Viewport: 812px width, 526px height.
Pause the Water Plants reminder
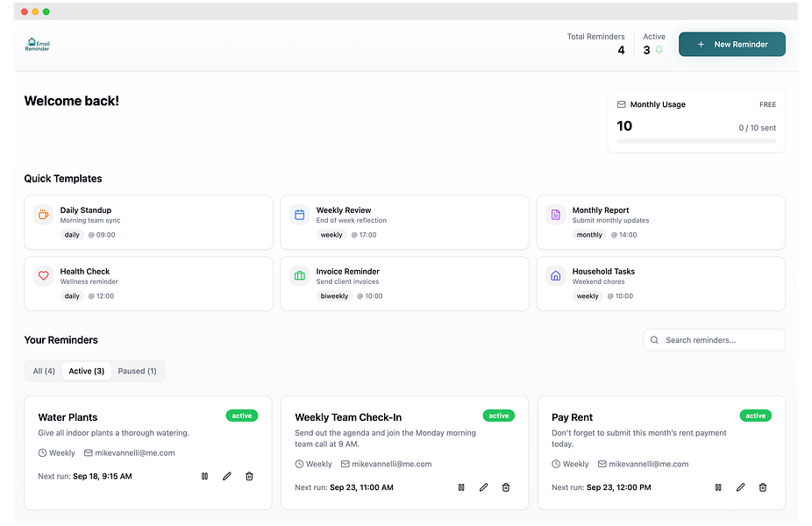click(204, 476)
